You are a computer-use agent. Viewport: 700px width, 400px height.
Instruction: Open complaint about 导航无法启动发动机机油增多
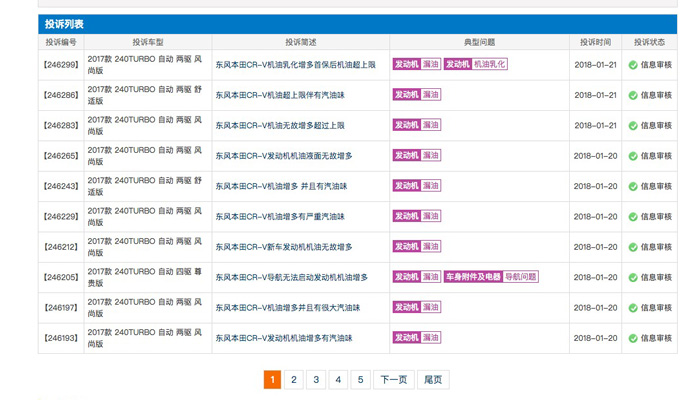(291, 277)
